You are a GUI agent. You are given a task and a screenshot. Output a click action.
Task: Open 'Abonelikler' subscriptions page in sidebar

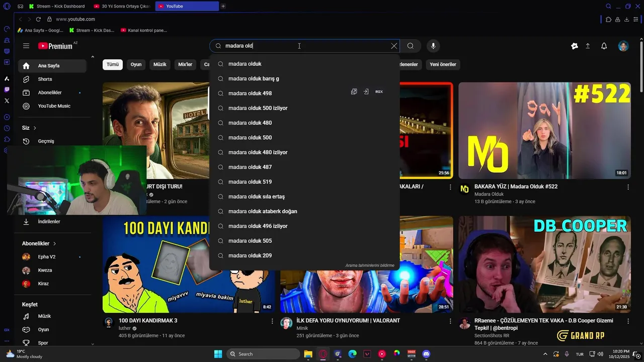(x=52, y=93)
